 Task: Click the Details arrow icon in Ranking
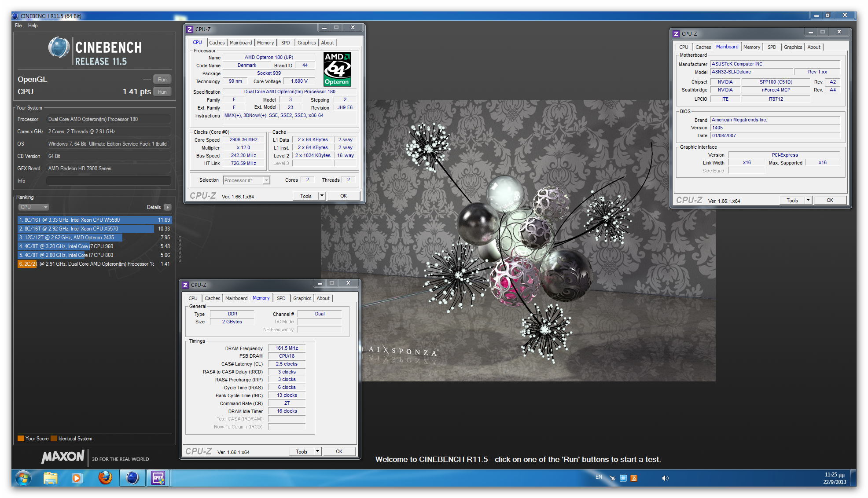tap(168, 207)
